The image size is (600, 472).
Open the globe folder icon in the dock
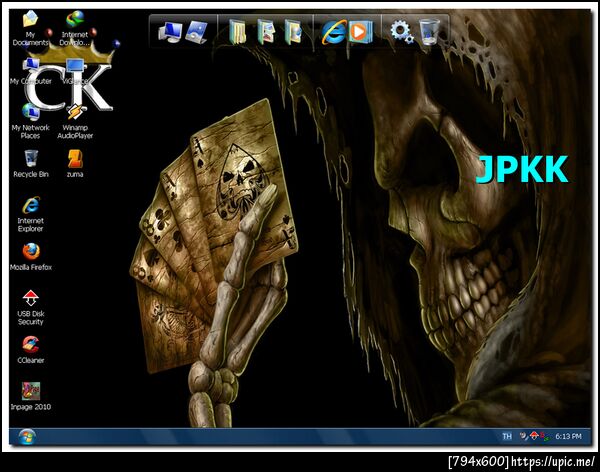(x=293, y=32)
